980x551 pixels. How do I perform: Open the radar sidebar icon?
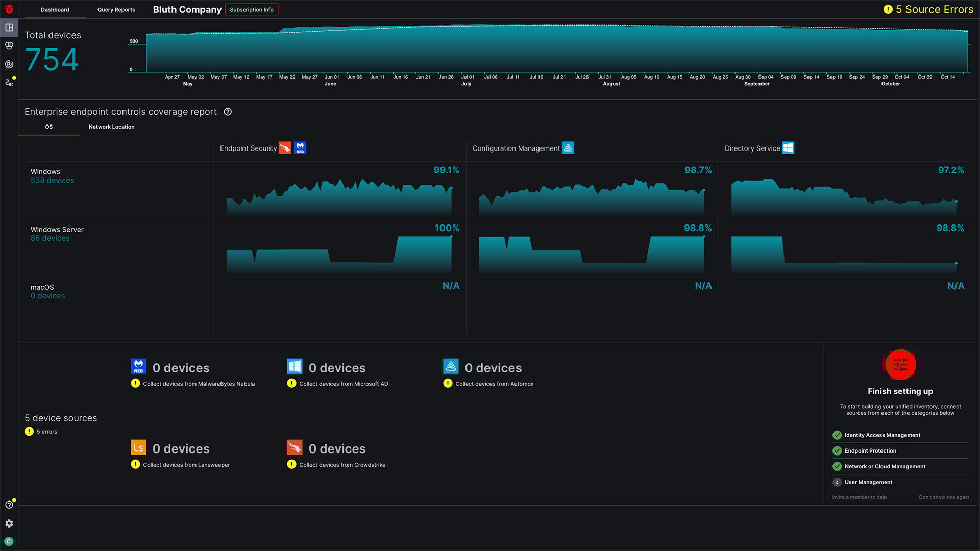(9, 64)
